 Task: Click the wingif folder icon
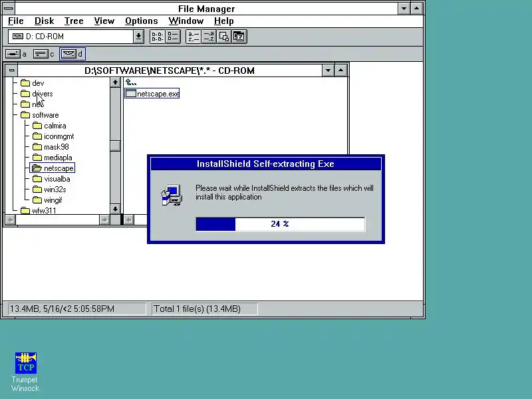point(37,200)
